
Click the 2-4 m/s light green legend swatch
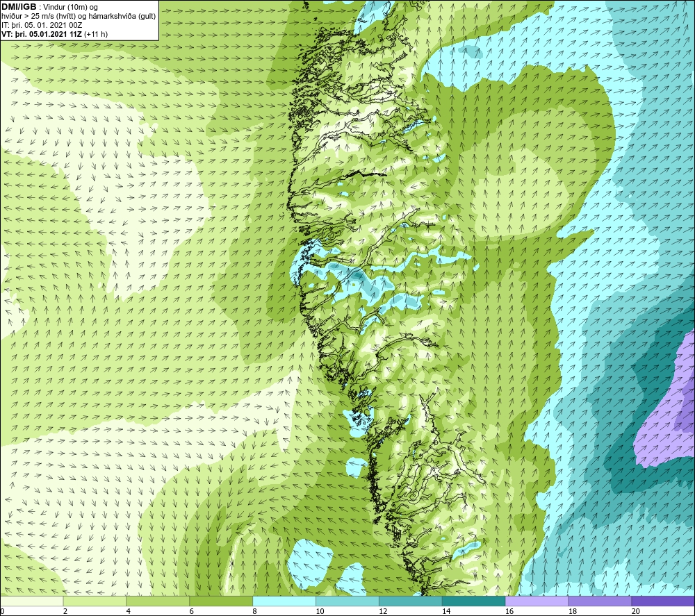coord(95,601)
